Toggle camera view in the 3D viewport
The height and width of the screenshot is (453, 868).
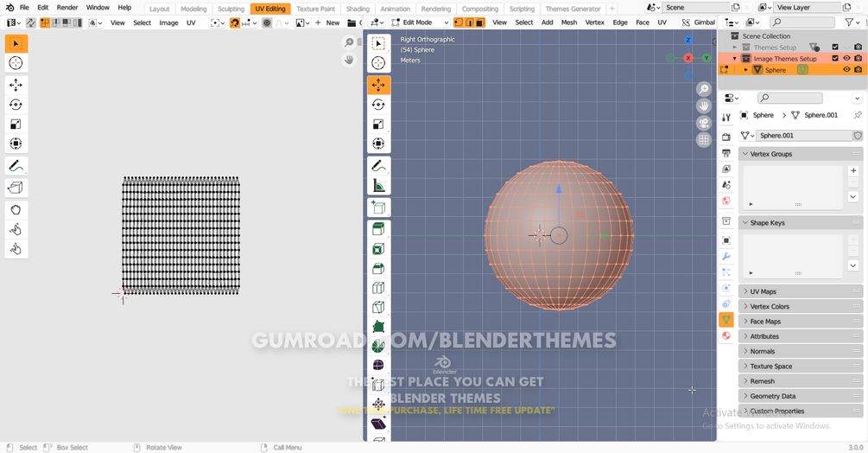704,123
